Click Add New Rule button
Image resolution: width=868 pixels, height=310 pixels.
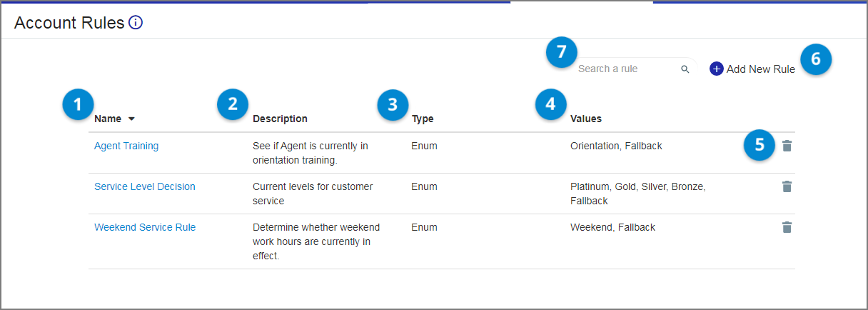[752, 69]
